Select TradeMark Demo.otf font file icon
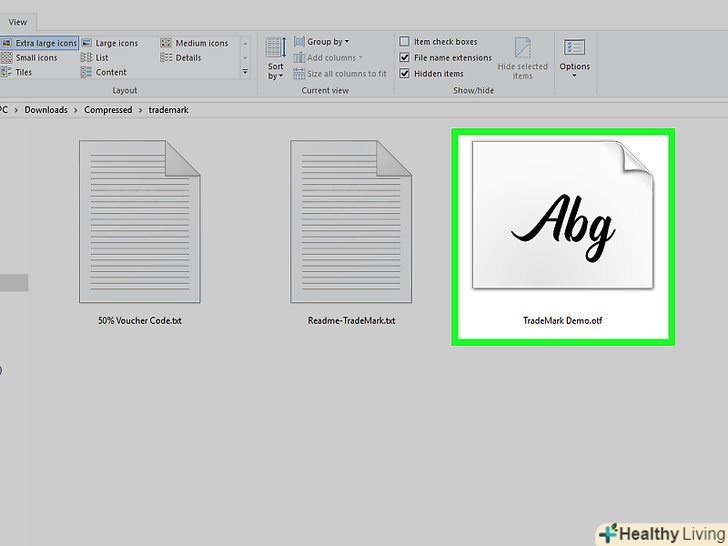The image size is (728, 546). [563, 214]
